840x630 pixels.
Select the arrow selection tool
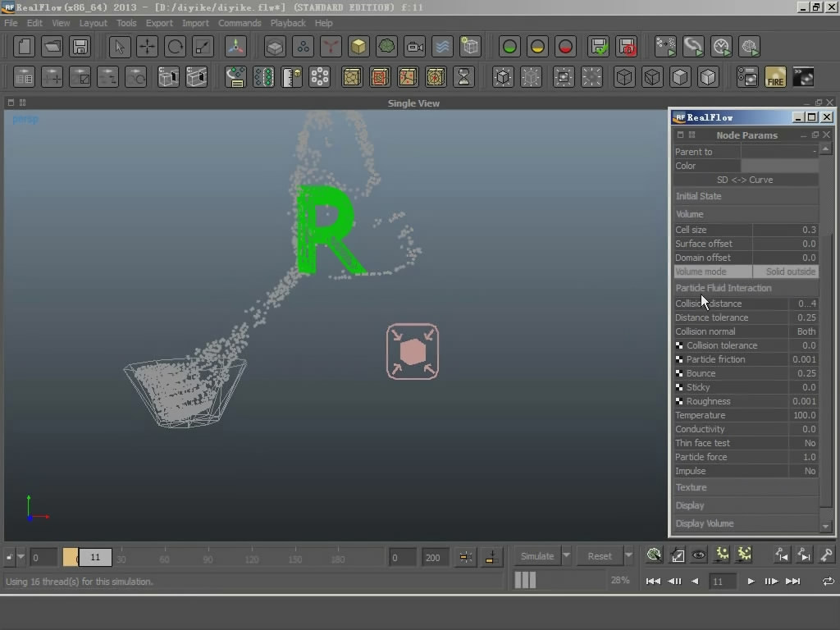pyautogui.click(x=120, y=47)
